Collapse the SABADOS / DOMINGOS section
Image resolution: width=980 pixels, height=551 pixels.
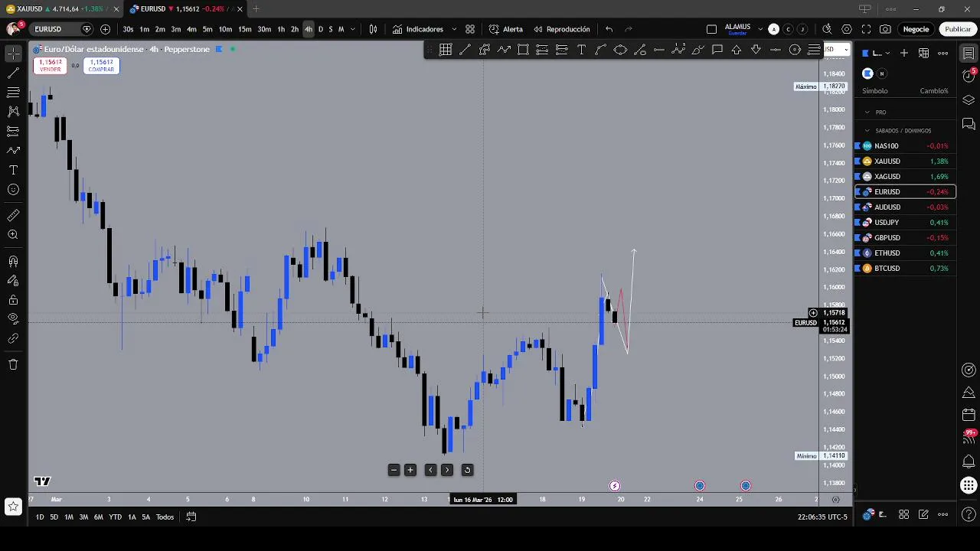click(867, 130)
